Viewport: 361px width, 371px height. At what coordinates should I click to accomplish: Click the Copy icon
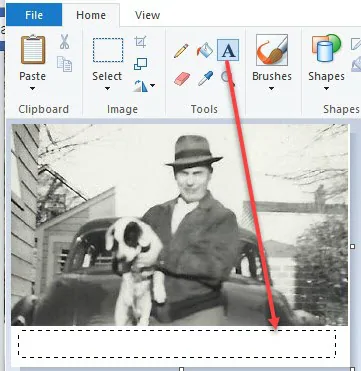pos(64,64)
